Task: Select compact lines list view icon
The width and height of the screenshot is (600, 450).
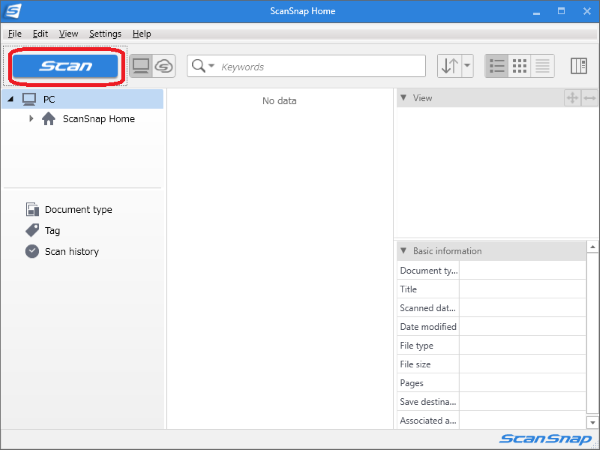Action: tap(543, 66)
